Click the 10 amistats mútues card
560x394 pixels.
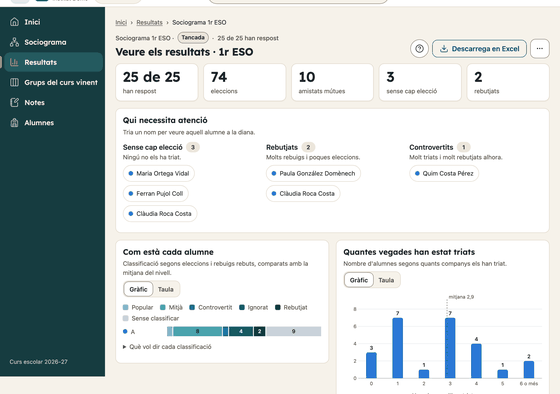click(x=332, y=83)
